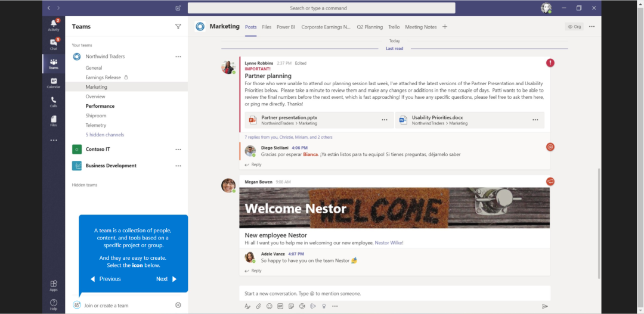Open the Meeting Notes tab
The image size is (644, 314).
point(421,27)
